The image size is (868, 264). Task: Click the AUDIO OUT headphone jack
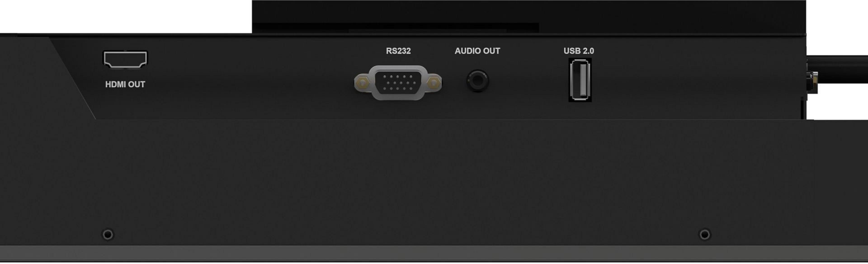tap(477, 80)
